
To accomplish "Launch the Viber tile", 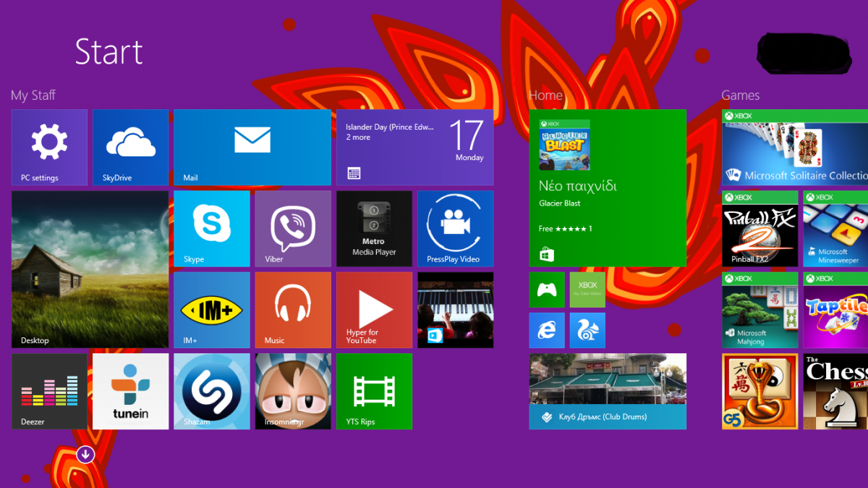I will click(x=293, y=229).
